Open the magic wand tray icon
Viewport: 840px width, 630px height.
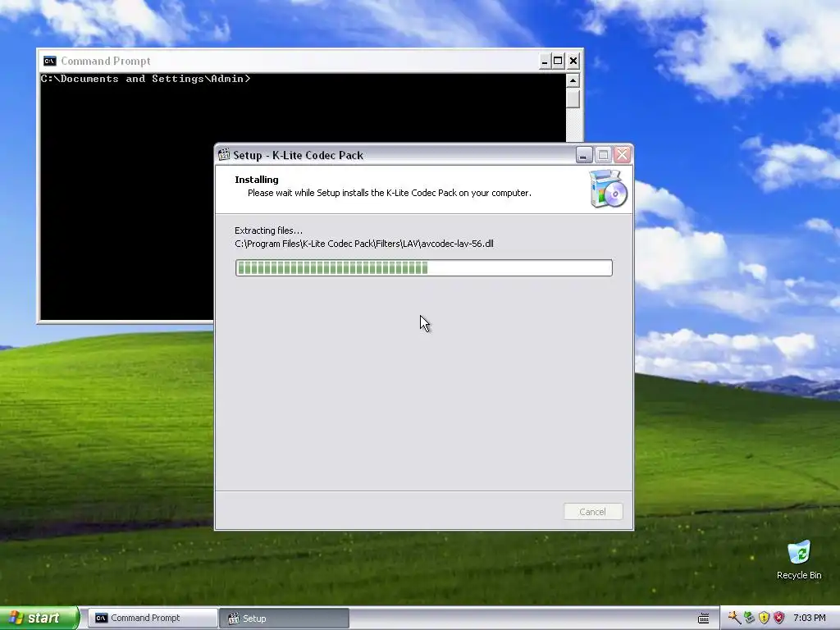tap(734, 618)
